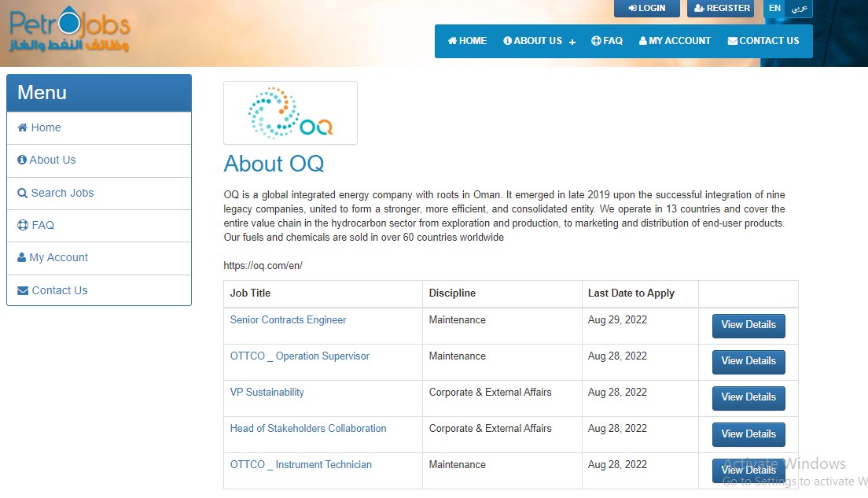Click the lifebuoy icon beside FAQ in top navigation
The image size is (868, 498).
[x=596, y=41]
